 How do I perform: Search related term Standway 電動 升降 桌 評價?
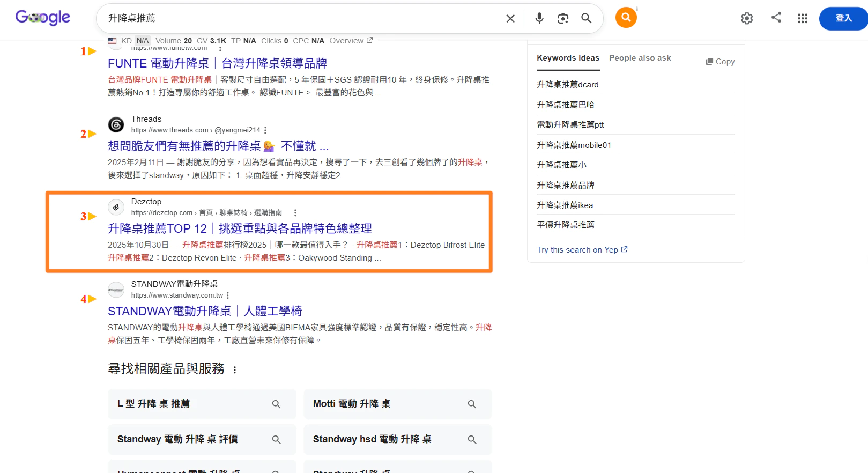click(202, 439)
